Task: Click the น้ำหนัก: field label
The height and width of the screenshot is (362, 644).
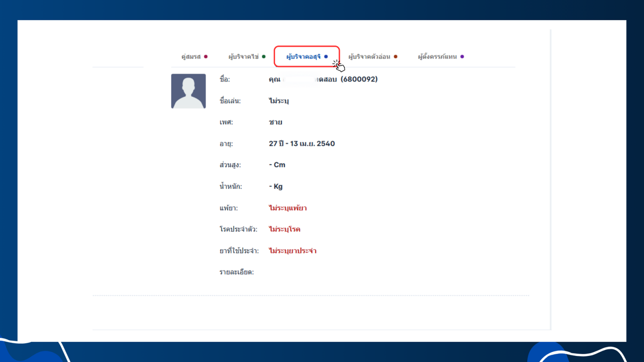Action: [x=230, y=186]
